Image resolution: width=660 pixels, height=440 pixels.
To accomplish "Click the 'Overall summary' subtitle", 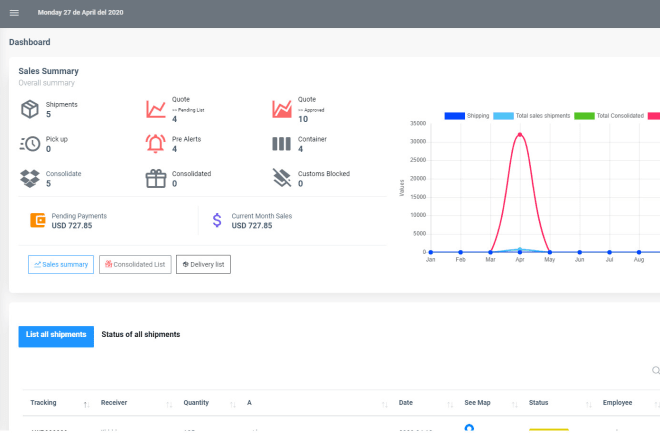I will [x=46, y=83].
